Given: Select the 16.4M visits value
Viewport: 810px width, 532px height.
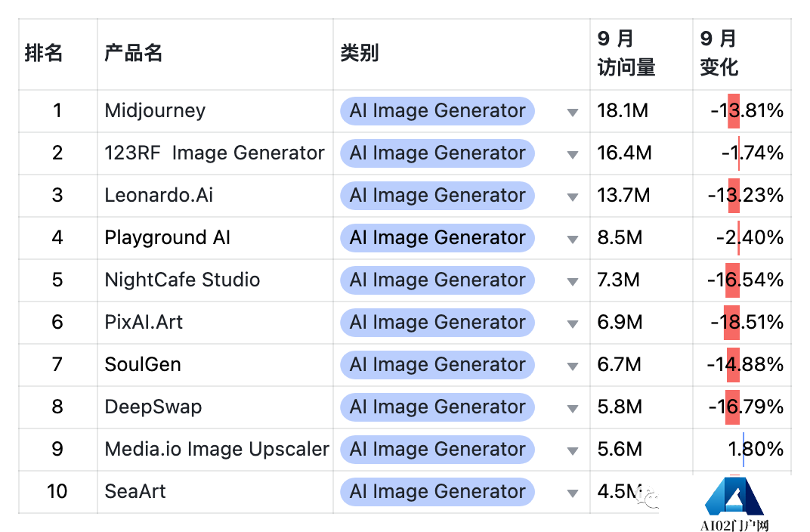Looking at the screenshot, I should point(625,153).
